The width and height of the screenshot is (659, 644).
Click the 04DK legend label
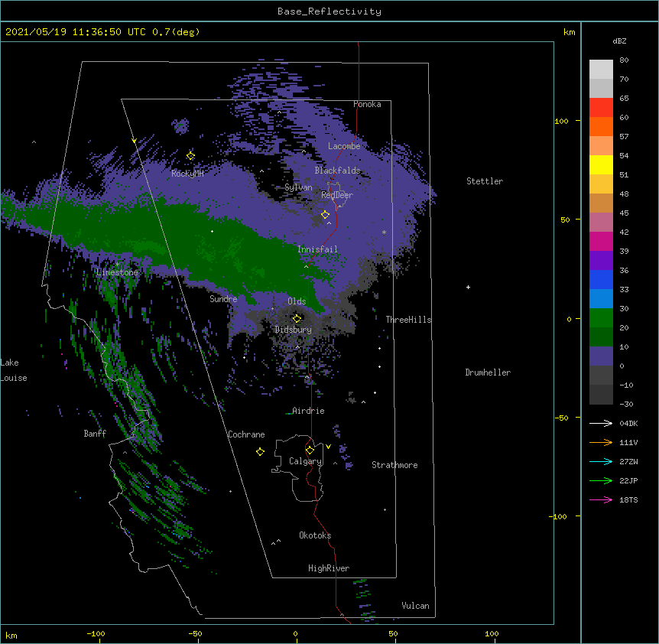click(x=628, y=423)
